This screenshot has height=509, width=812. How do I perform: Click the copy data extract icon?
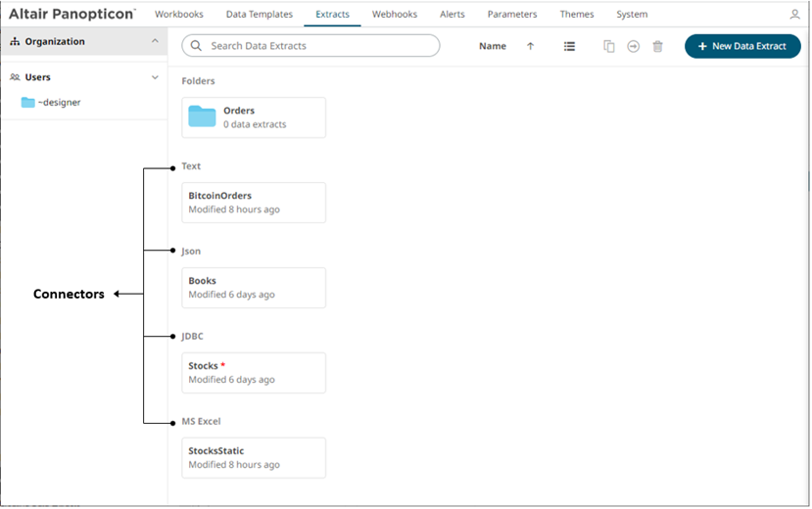(609, 47)
